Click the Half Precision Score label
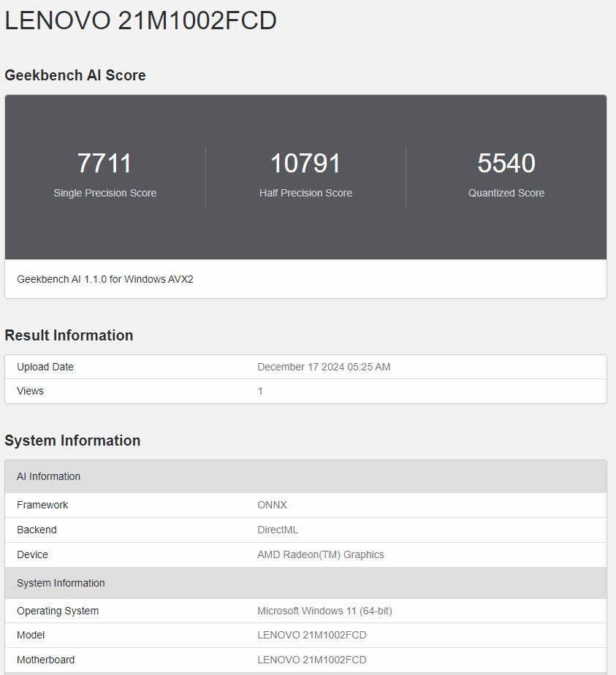 pyautogui.click(x=305, y=193)
